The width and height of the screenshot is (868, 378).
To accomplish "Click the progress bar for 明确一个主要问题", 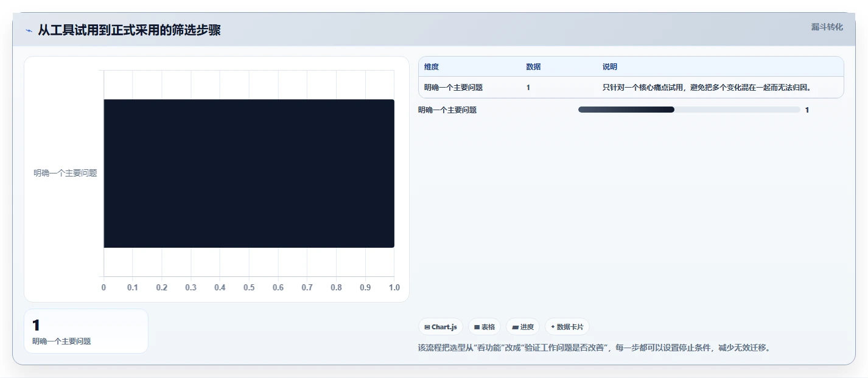I will pyautogui.click(x=689, y=110).
